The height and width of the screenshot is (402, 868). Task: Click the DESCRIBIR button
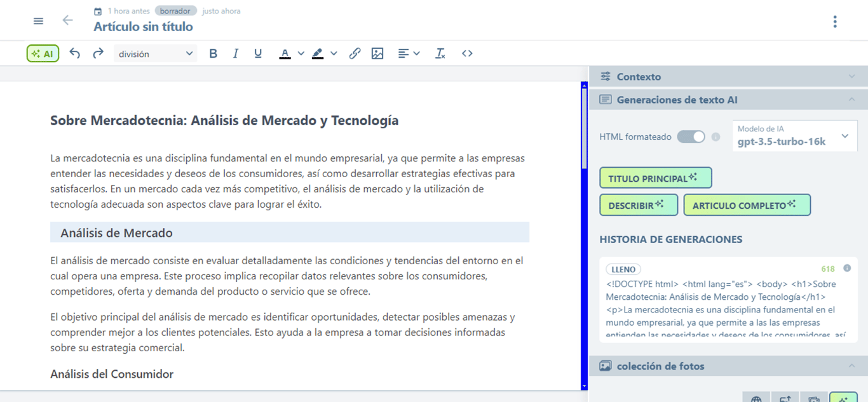tap(639, 205)
